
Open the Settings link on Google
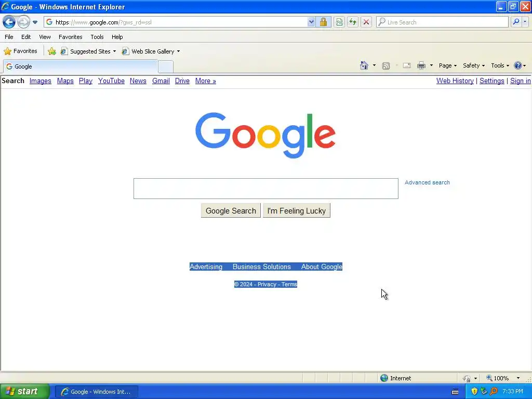click(x=492, y=81)
